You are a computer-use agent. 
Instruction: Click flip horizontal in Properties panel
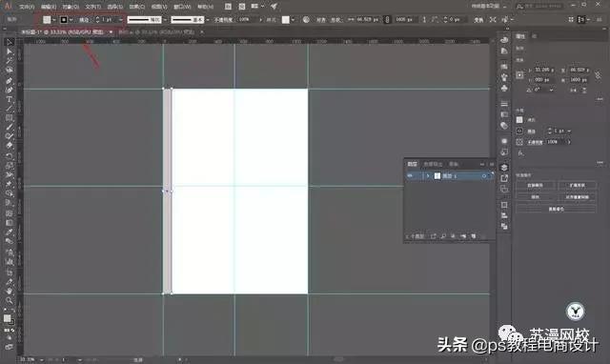click(x=574, y=90)
